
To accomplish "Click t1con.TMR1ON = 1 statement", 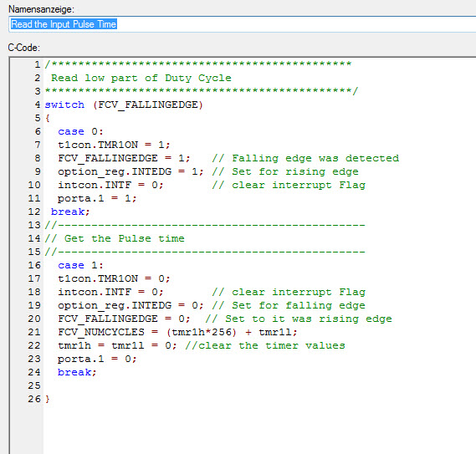I will 114,145.
